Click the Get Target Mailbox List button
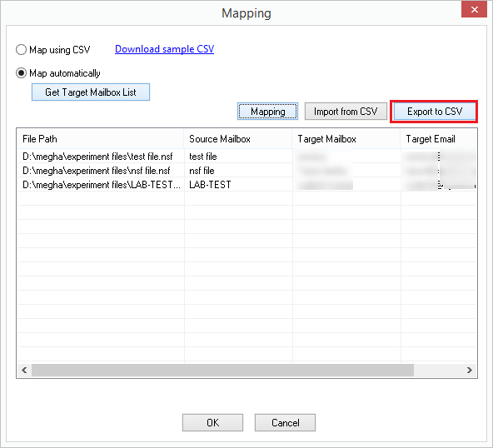This screenshot has height=448, width=493. coord(91,92)
